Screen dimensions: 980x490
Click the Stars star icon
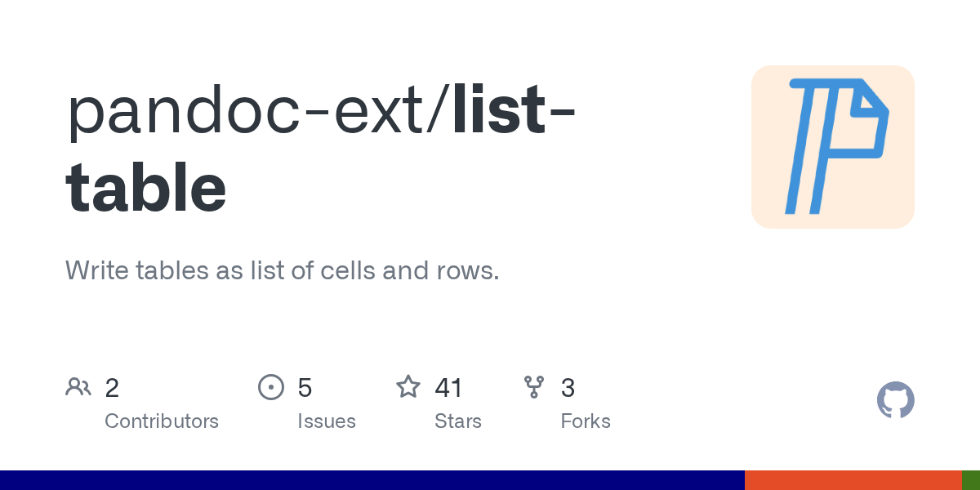coord(408,387)
